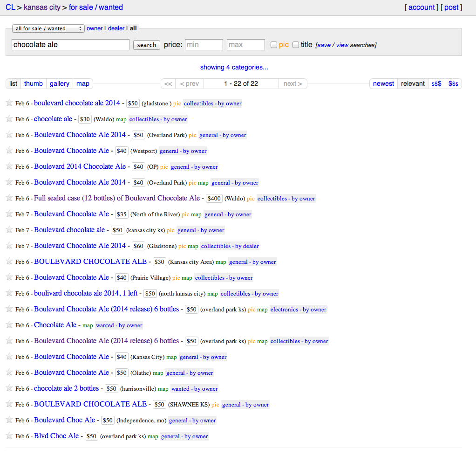The width and height of the screenshot is (476, 462).
Task: Open "chocolate ale 2 bottles" listing title
Action: 67,388
